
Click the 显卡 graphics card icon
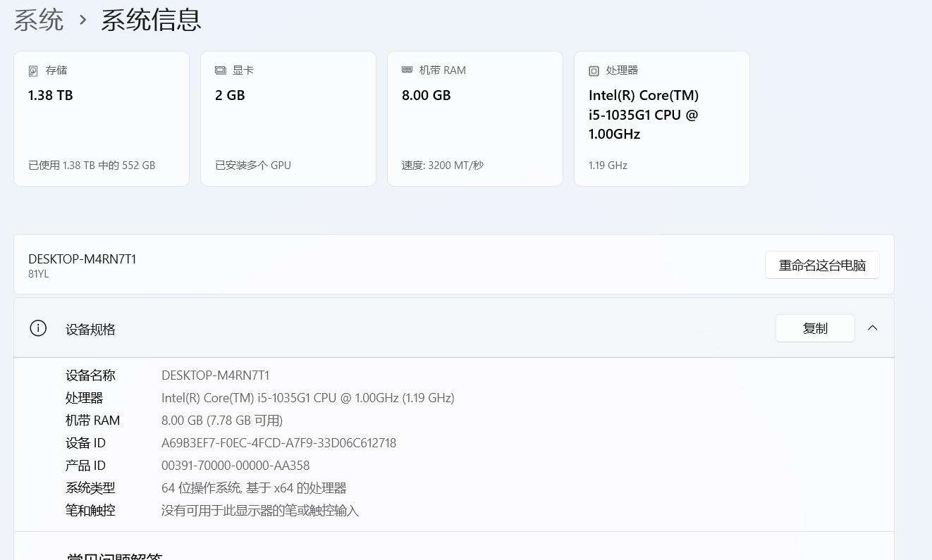(221, 70)
